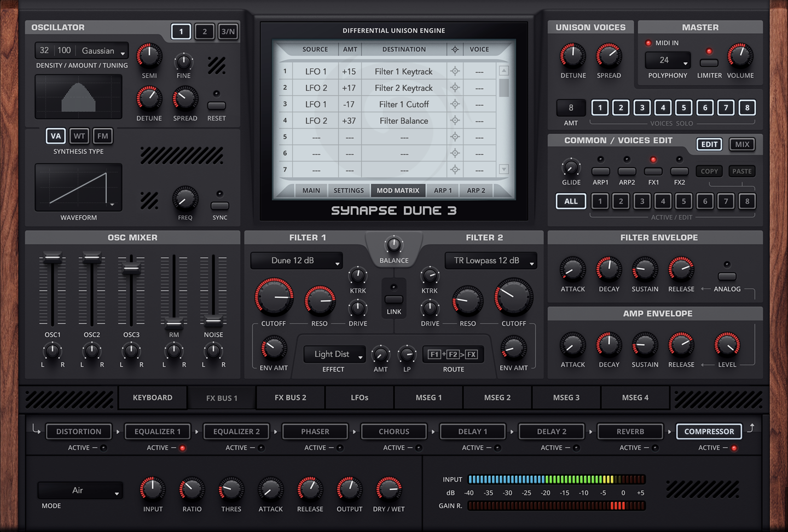This screenshot has width=788, height=532.
Task: Expand the compressor Mode dropdown showing Air
Action: [x=80, y=490]
